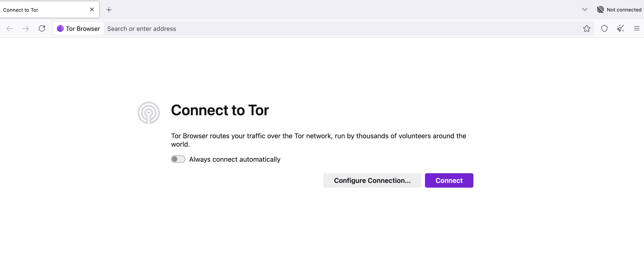This screenshot has width=644, height=272.
Task: Open the security level shield icon
Action: pos(604,28)
